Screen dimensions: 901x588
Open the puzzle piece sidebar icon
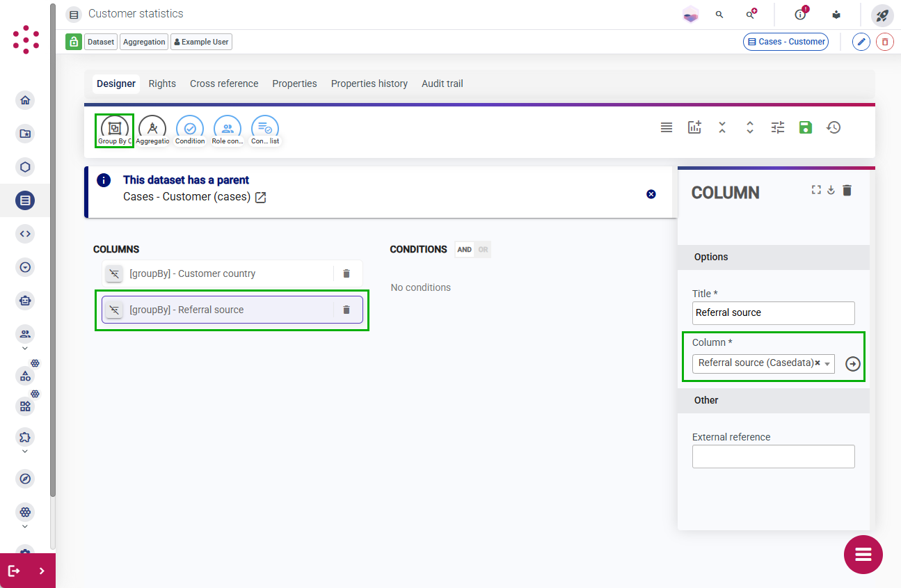pyautogui.click(x=26, y=437)
